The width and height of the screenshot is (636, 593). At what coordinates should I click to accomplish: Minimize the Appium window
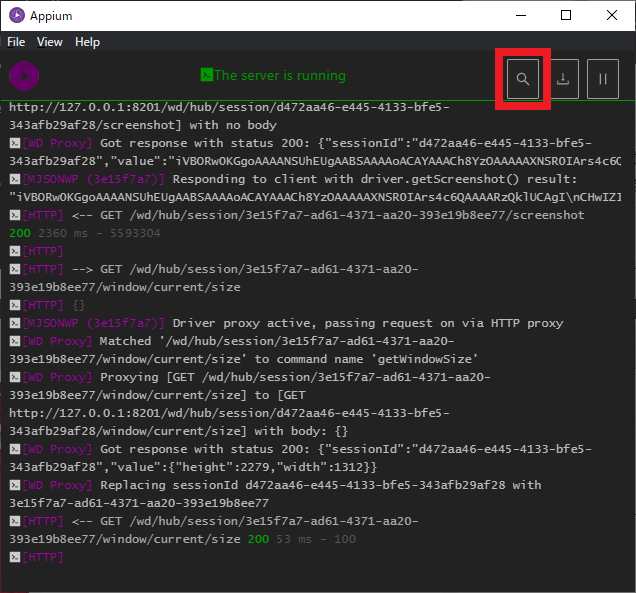[x=521, y=15]
